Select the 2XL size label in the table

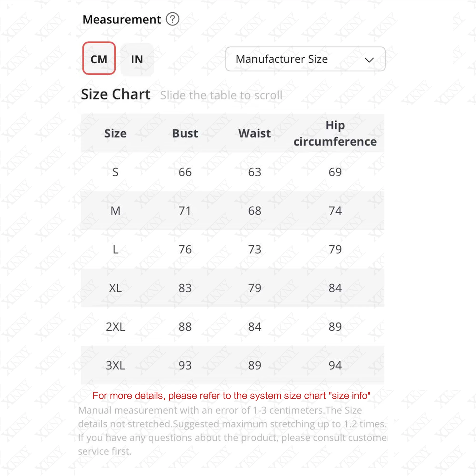(x=115, y=327)
